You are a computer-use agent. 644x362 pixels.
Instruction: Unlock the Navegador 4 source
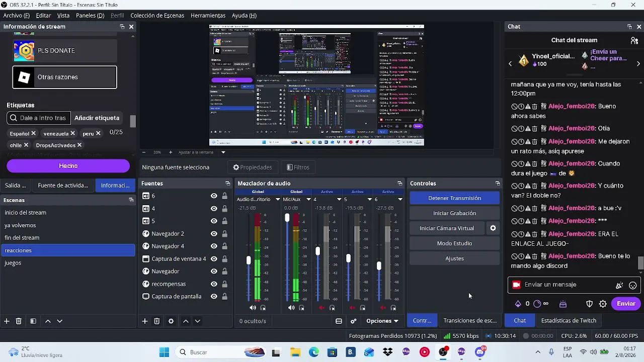(x=224, y=246)
